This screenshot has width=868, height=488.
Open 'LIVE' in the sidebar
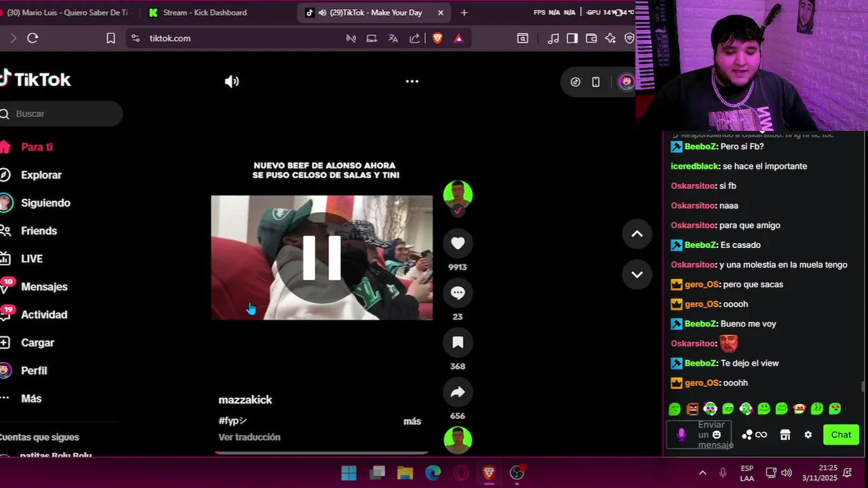31,259
